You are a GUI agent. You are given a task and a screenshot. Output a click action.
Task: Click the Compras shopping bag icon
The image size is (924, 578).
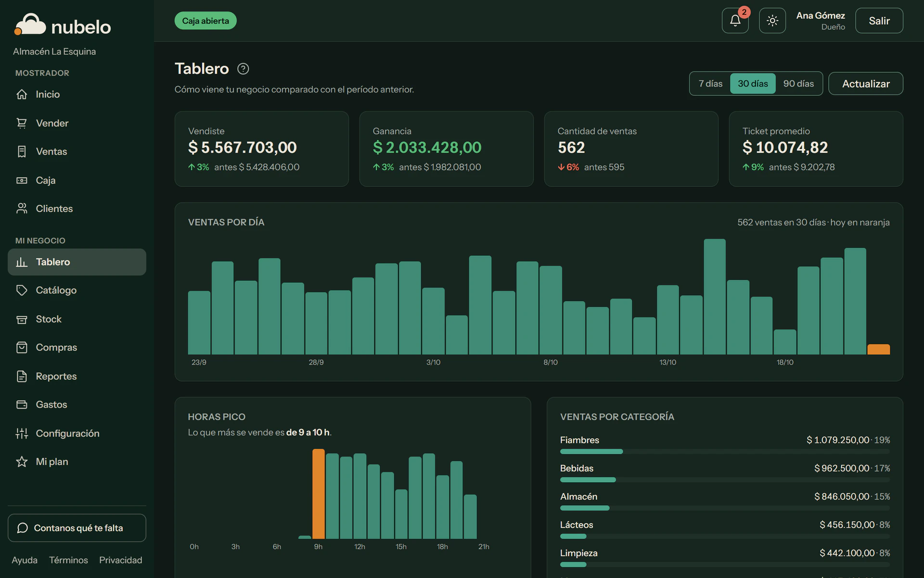click(22, 347)
